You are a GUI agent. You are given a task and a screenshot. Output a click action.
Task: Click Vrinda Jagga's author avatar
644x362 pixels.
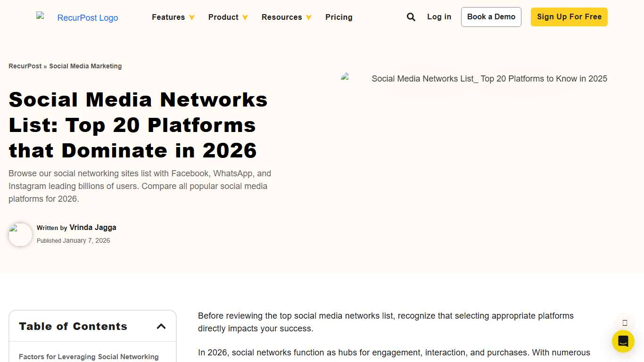pos(20,235)
